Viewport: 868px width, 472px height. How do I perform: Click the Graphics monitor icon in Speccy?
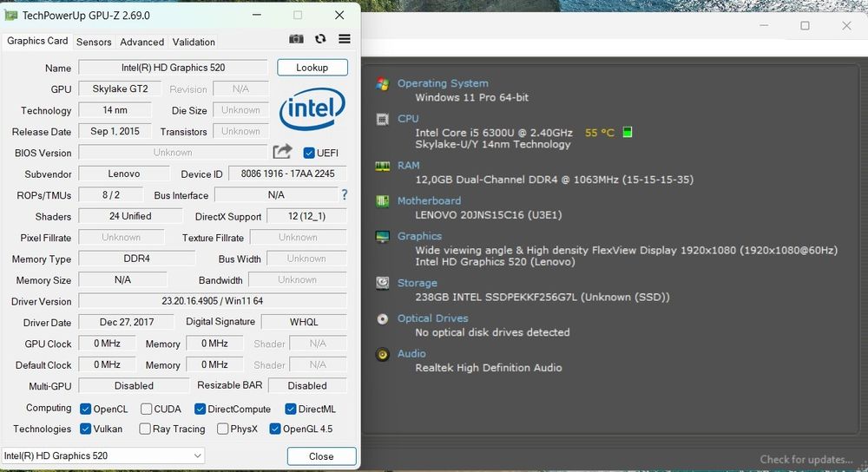pyautogui.click(x=383, y=237)
